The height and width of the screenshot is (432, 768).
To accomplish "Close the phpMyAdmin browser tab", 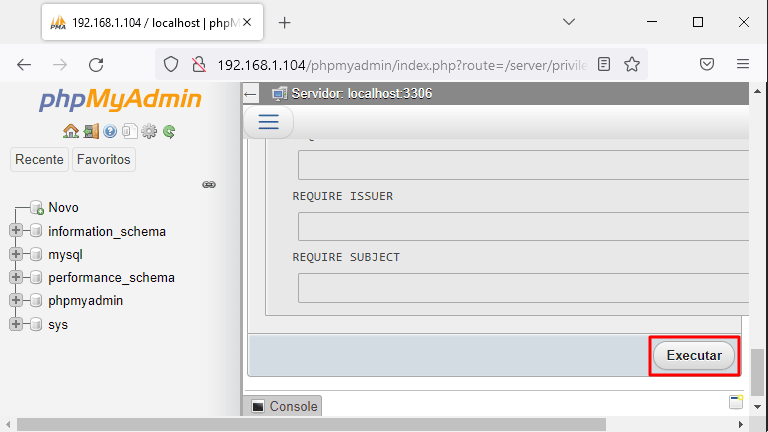I will pos(247,22).
